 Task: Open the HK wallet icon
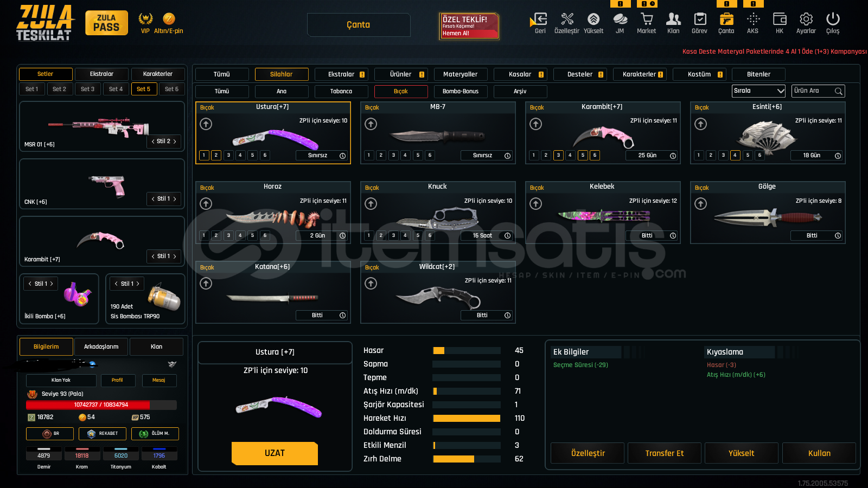point(780,20)
